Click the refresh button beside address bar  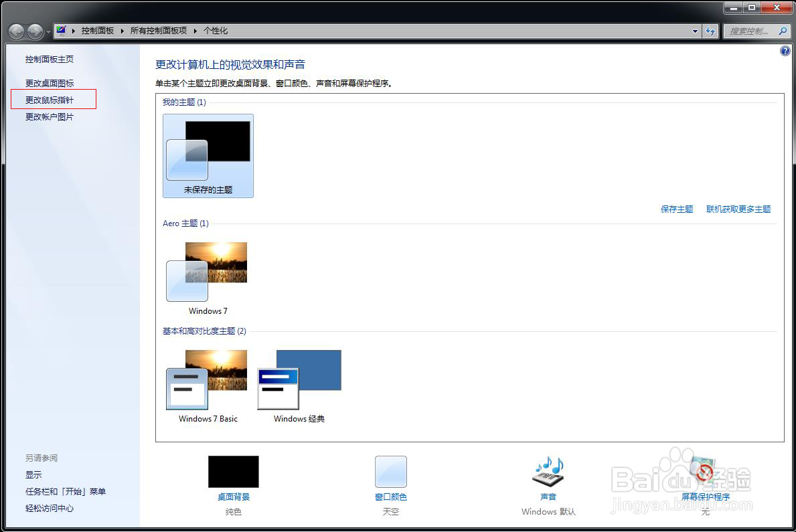tap(710, 31)
